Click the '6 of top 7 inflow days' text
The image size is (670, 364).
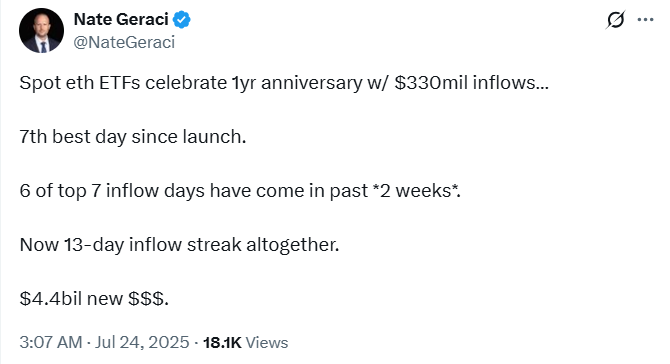pyautogui.click(x=112, y=191)
